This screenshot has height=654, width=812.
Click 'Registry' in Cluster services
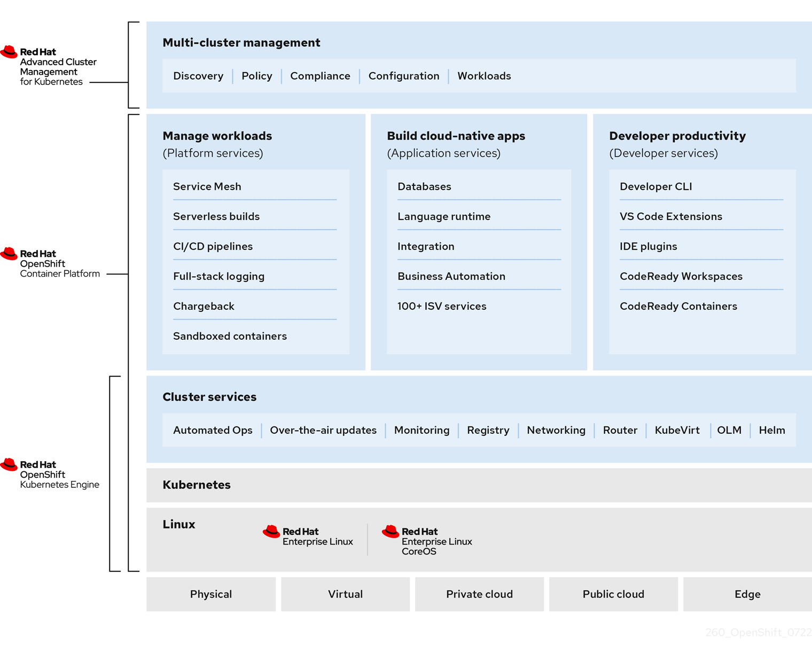(x=488, y=430)
